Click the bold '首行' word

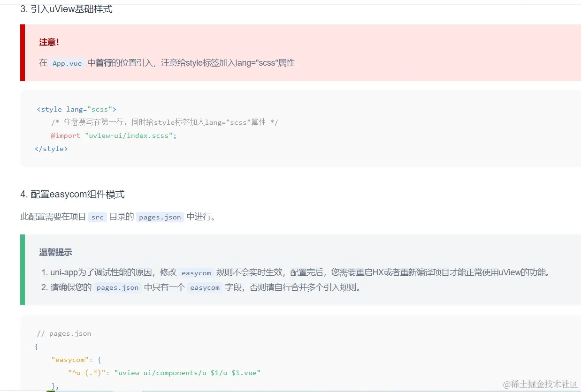[103, 63]
